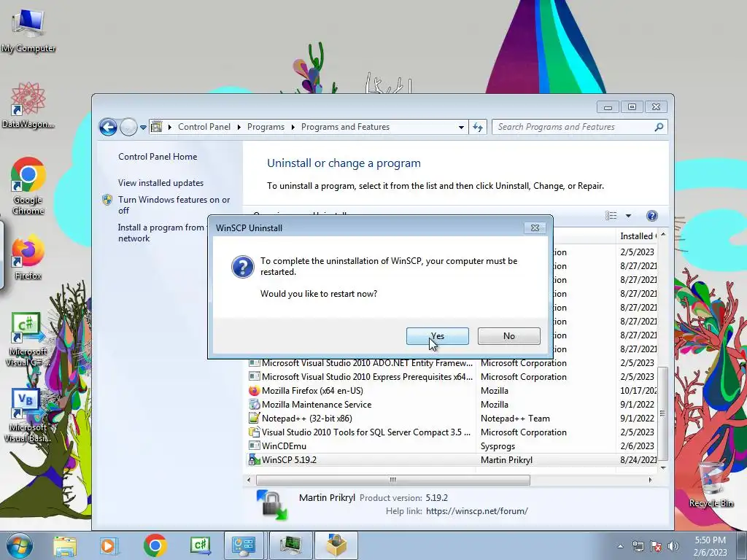Click the horizontal scroll-left arrow
This screenshot has height=560, width=747.
coord(249,480)
